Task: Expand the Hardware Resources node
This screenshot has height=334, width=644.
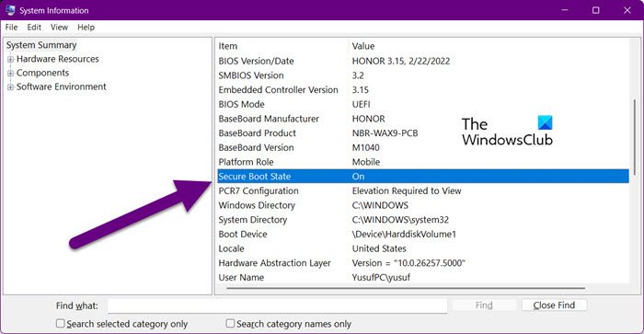Action: pos(10,59)
